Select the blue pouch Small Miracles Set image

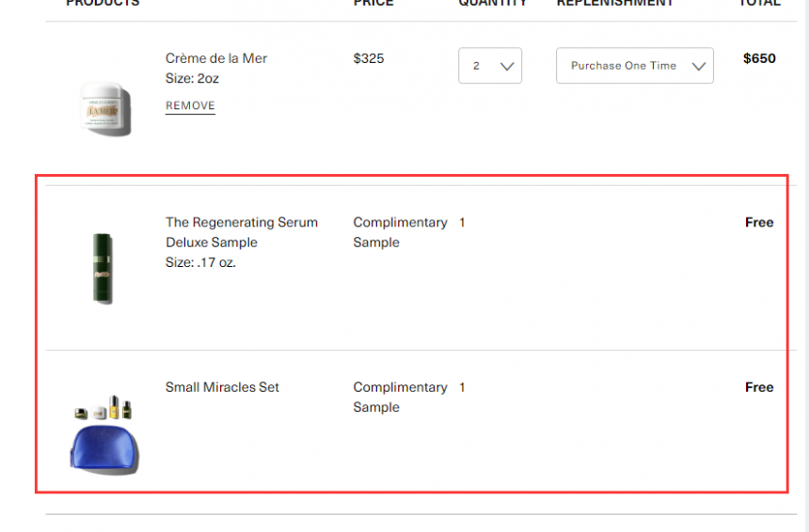pos(104,434)
